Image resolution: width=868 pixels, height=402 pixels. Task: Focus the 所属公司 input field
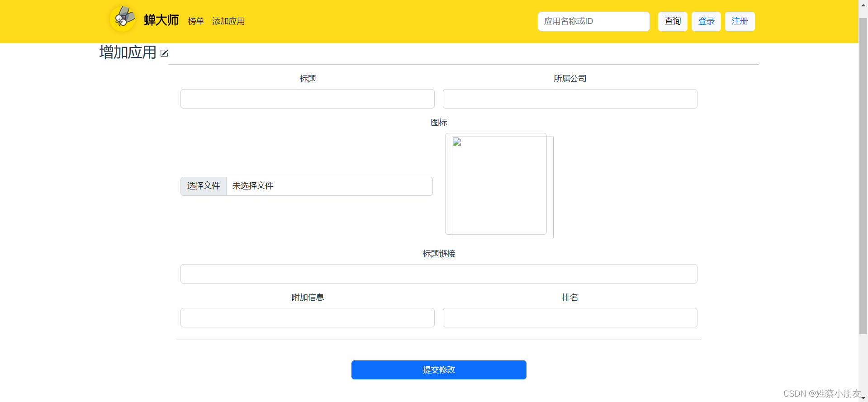(x=570, y=99)
